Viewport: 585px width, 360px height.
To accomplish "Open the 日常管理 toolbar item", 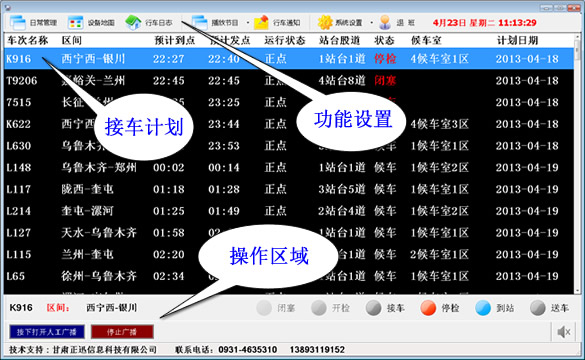I will [x=34, y=23].
